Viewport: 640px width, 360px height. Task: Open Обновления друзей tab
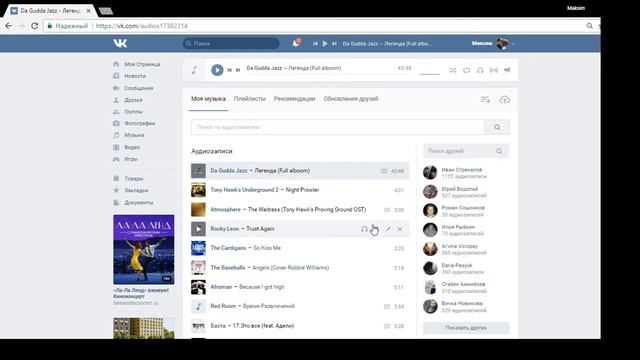(351, 99)
